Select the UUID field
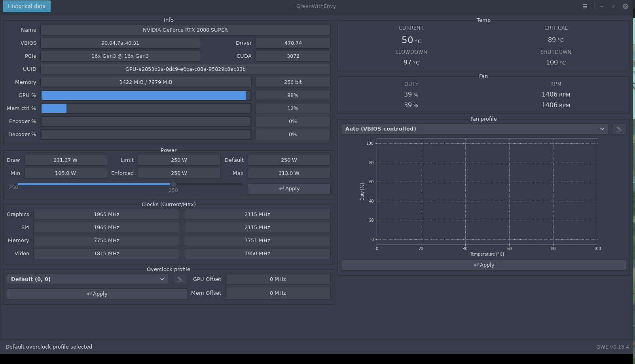The image size is (635, 364). tap(185, 69)
